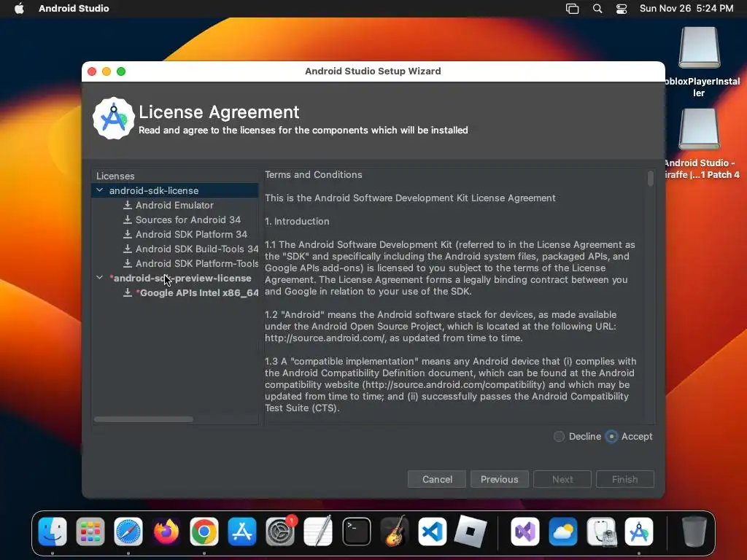Click the Android SDK Build-Tools 34 download icon
The image size is (747, 560).
[x=127, y=249]
